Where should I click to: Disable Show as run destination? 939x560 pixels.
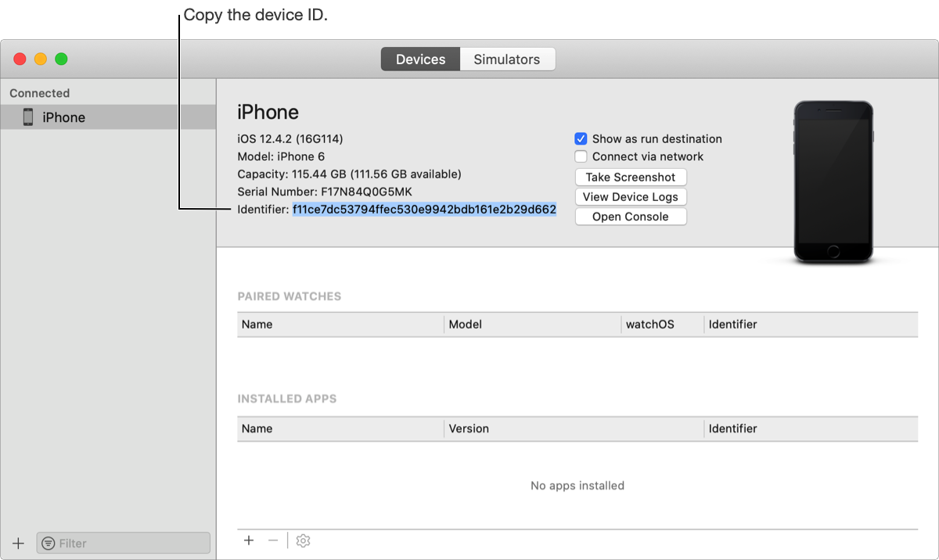581,138
